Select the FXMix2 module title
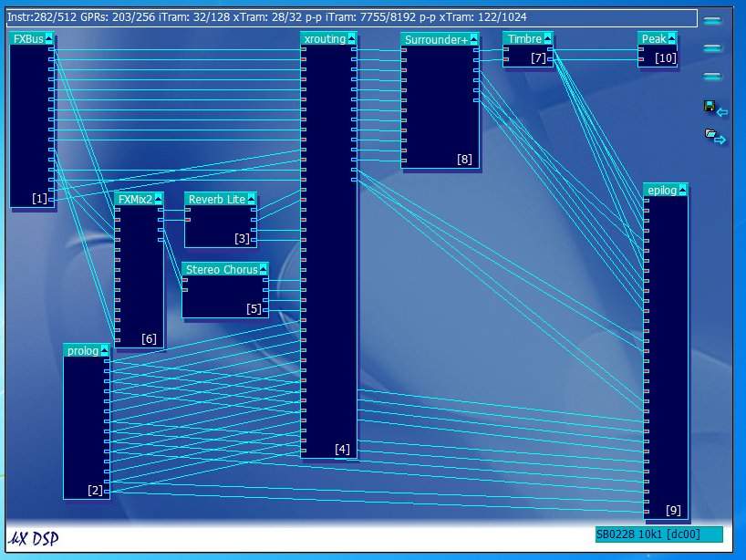This screenshot has width=746, height=560. pyautogui.click(x=135, y=199)
